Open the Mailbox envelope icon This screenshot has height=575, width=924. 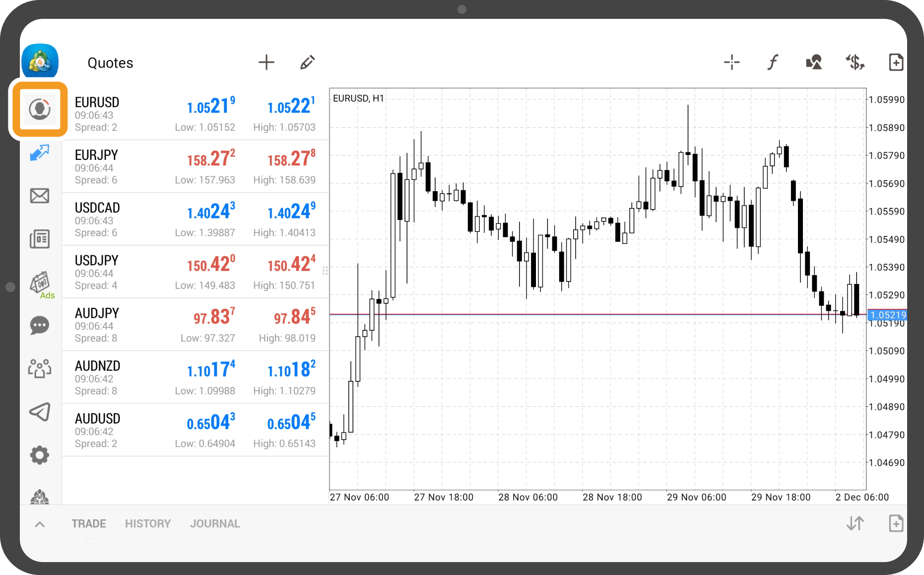pyautogui.click(x=40, y=196)
